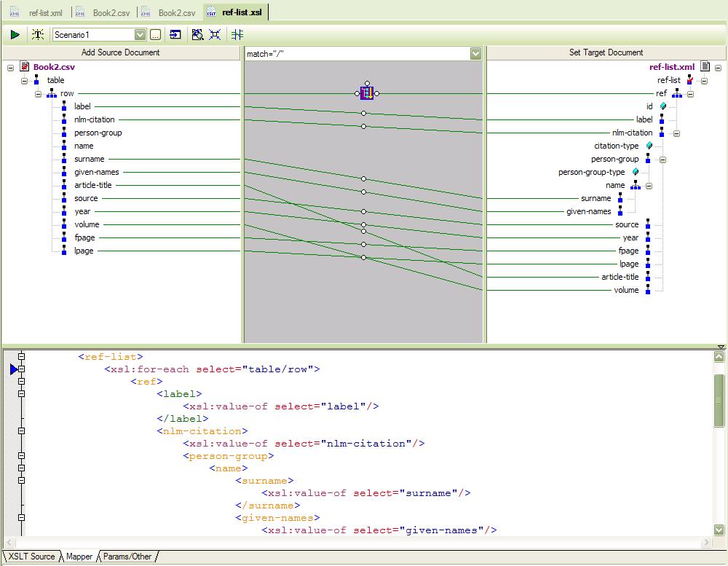Click the Set Target Document button
728x566 pixels.
(x=606, y=52)
